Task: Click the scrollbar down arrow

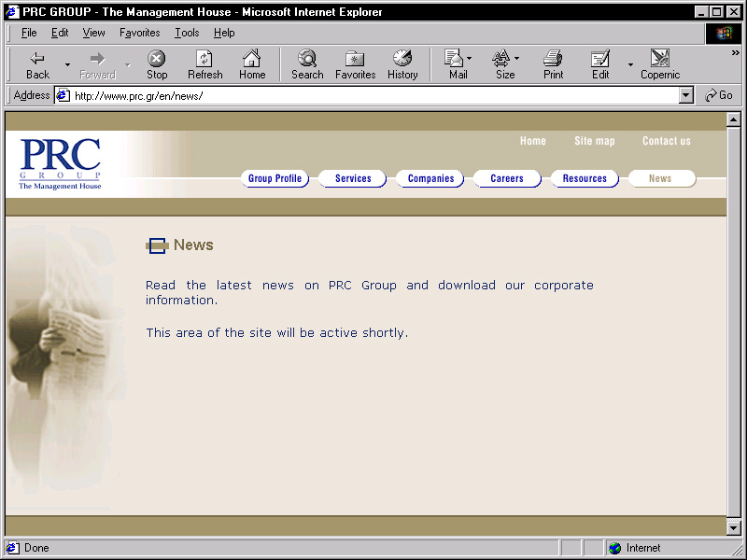Action: pyautogui.click(x=734, y=527)
